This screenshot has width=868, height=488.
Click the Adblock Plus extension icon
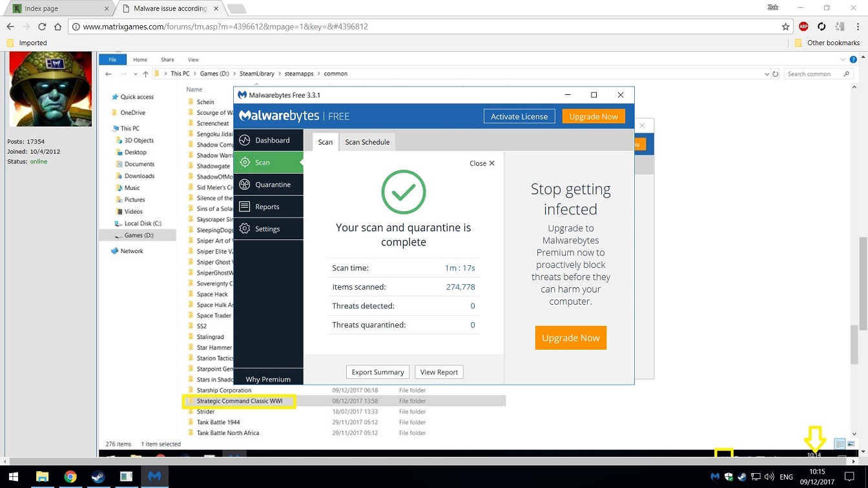803,26
